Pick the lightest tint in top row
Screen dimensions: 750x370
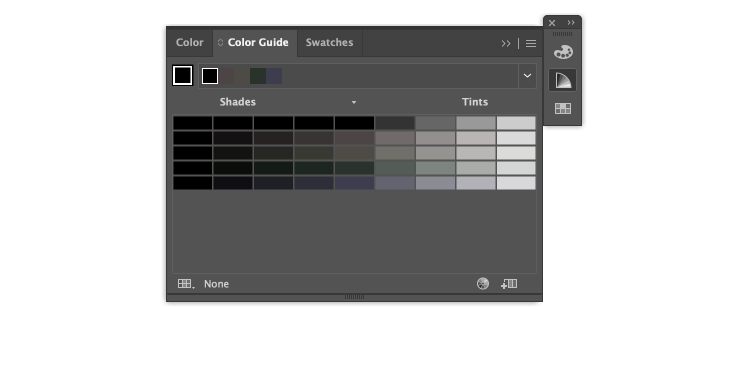tap(516, 123)
